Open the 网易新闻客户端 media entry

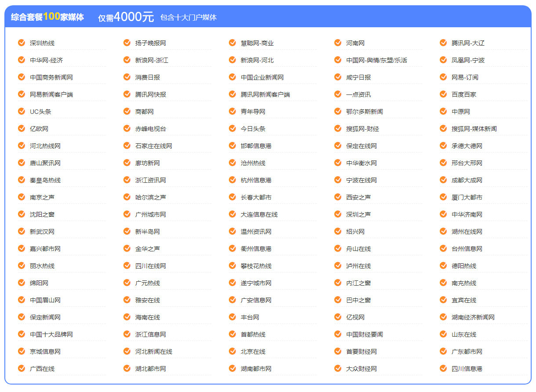pos(51,94)
